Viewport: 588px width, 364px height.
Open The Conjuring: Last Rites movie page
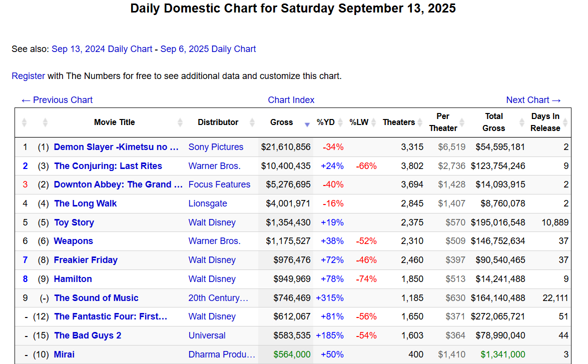tap(108, 166)
